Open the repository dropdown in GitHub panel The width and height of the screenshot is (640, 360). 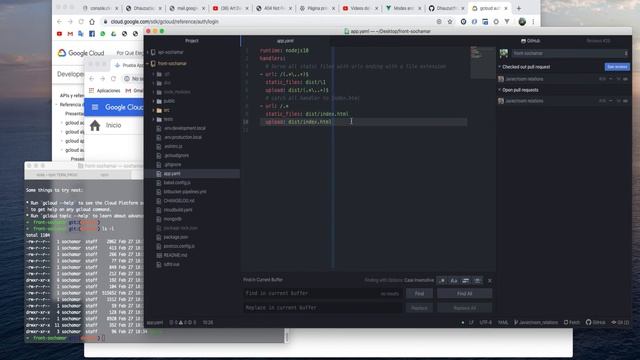tap(569, 53)
